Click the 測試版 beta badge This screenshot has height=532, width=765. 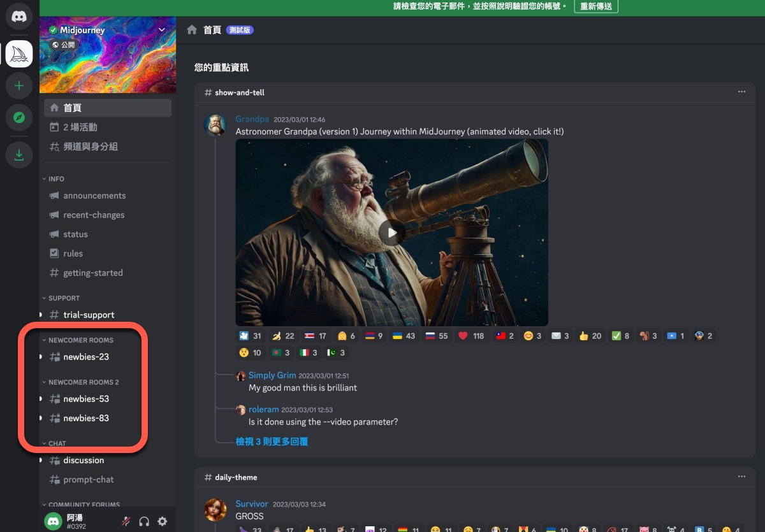point(240,30)
